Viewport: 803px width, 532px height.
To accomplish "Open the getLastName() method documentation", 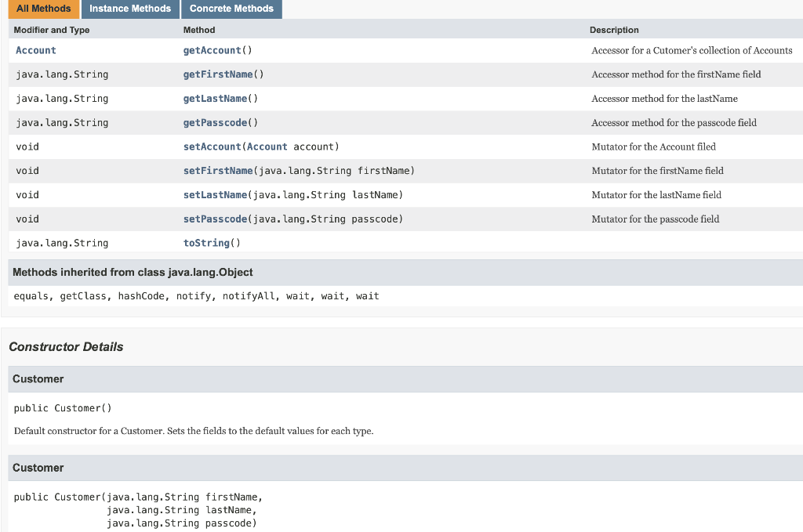I will click(x=213, y=98).
